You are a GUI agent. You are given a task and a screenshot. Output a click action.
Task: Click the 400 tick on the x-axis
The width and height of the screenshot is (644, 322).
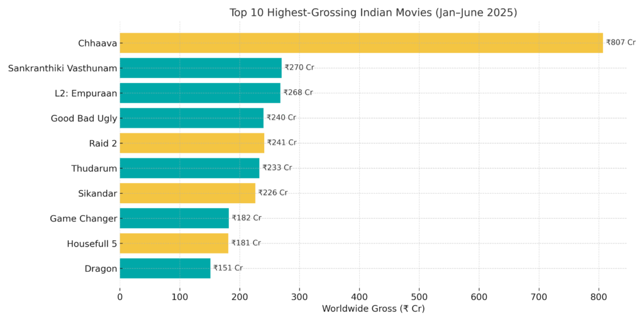click(x=359, y=296)
